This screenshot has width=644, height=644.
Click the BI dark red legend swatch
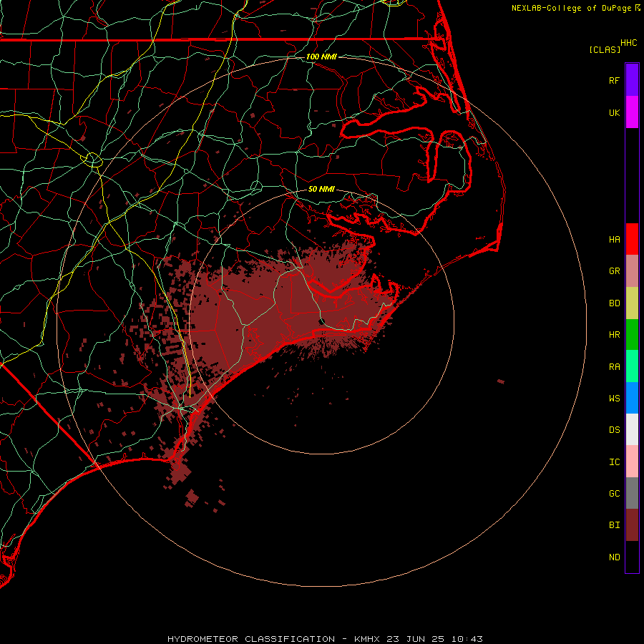(632, 525)
